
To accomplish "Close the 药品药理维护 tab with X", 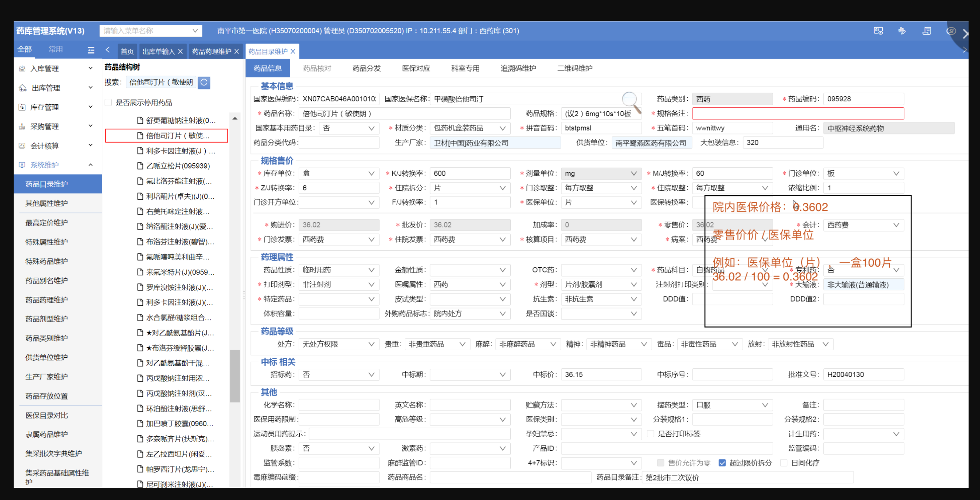I will click(237, 51).
